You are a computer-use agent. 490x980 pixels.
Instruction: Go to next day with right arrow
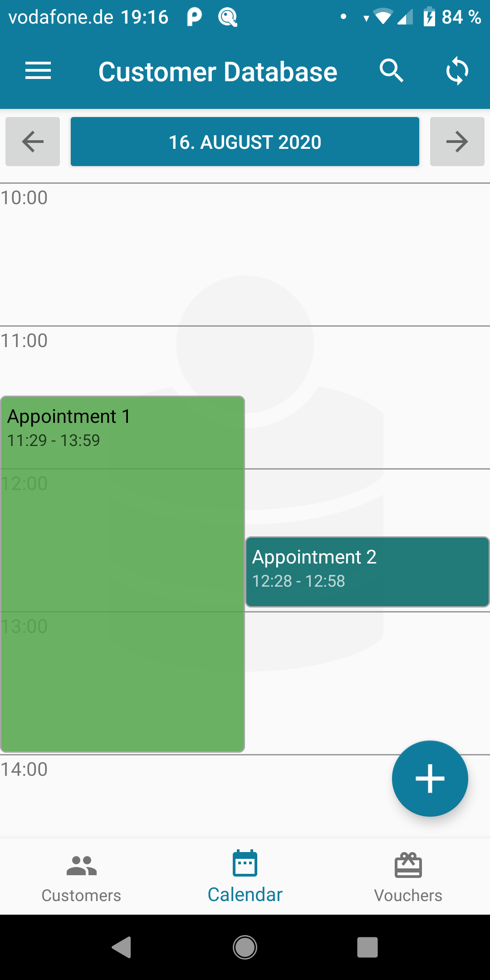click(457, 142)
